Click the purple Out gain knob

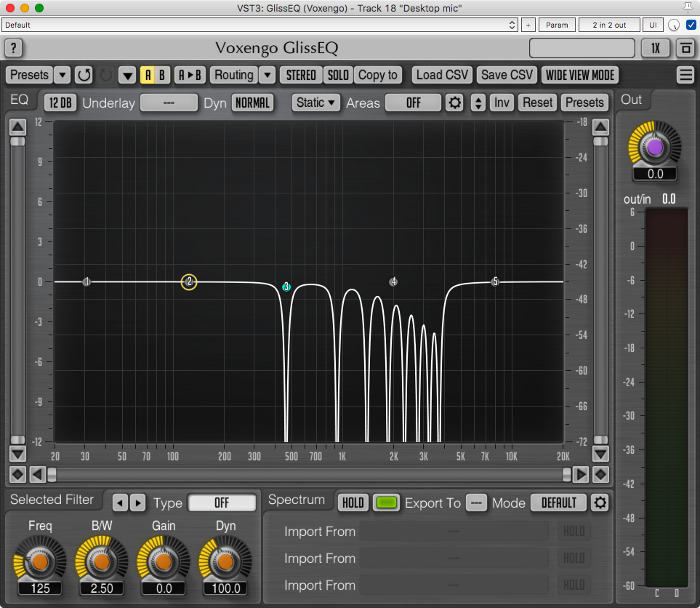[x=655, y=148]
